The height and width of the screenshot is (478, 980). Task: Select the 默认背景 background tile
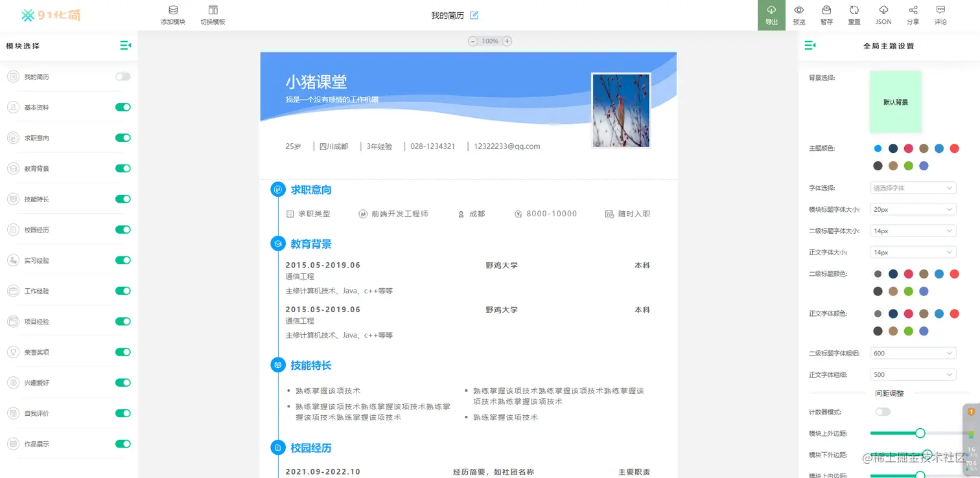click(x=896, y=102)
